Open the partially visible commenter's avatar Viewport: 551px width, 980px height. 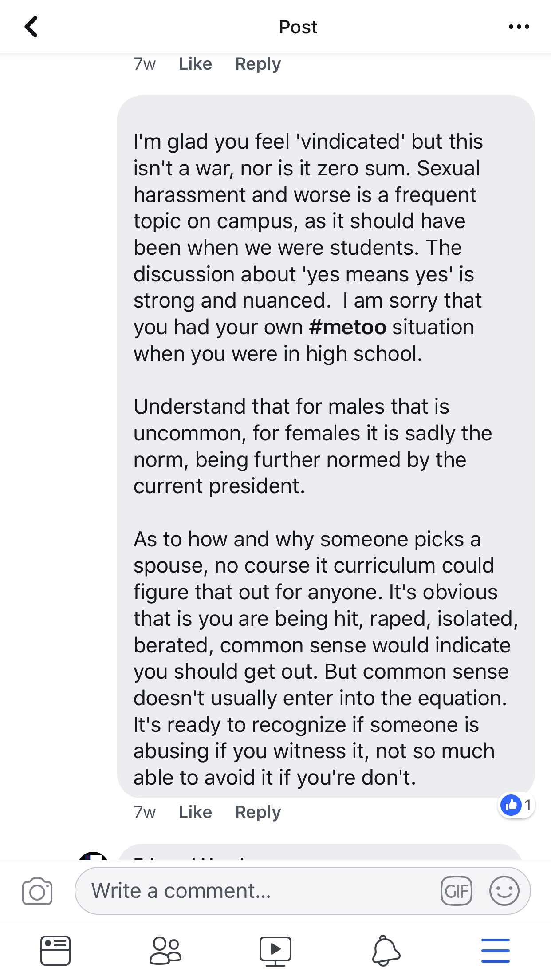click(x=93, y=855)
